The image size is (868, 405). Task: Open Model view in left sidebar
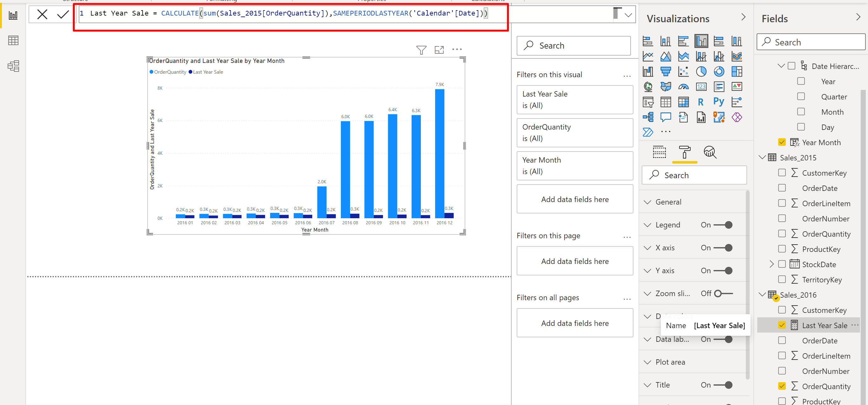point(13,66)
